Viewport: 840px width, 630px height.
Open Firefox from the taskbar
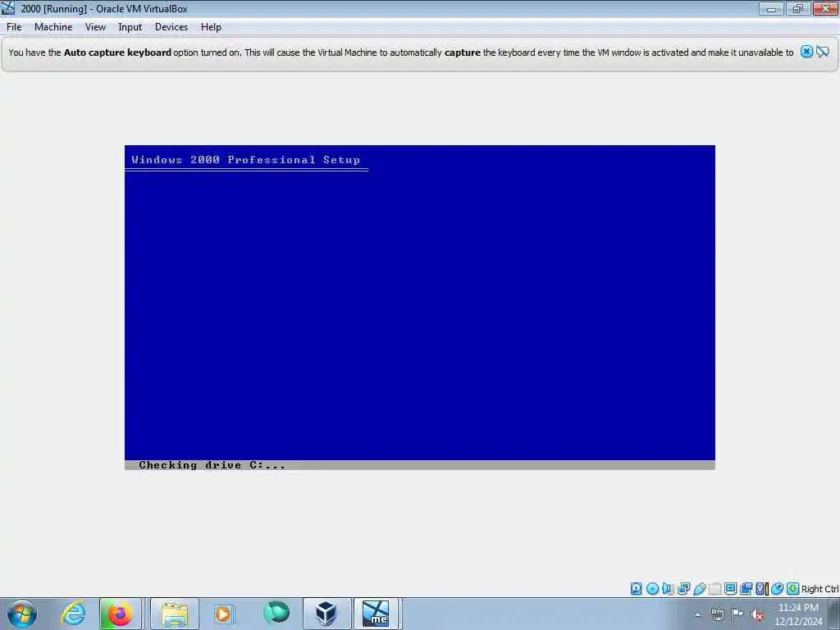pos(120,614)
